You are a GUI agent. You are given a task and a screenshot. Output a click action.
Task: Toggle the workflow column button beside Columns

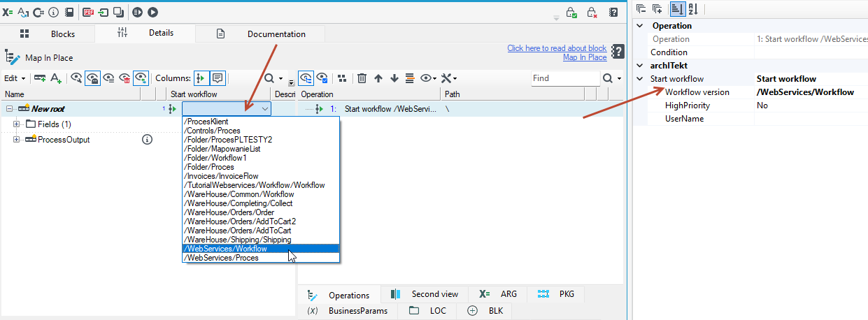tap(201, 78)
